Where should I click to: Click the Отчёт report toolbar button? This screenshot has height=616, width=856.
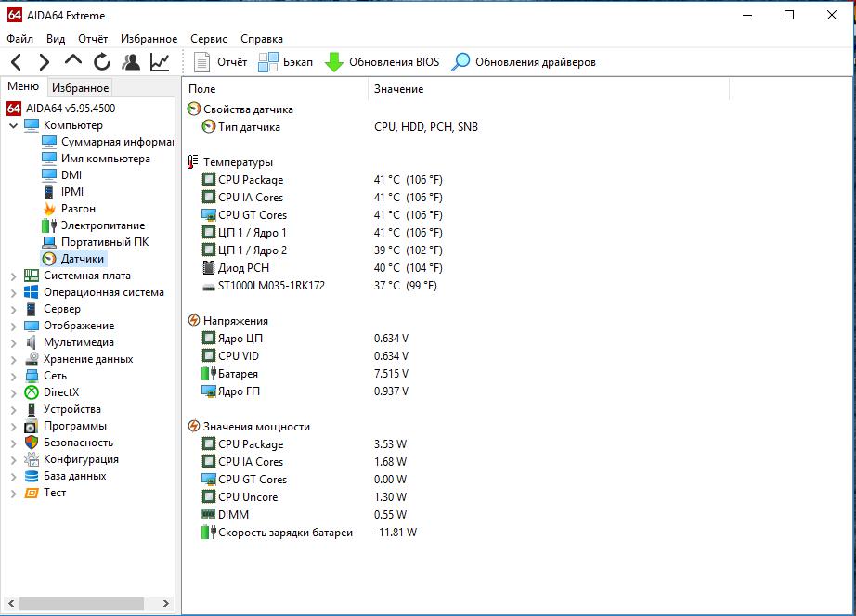click(221, 62)
